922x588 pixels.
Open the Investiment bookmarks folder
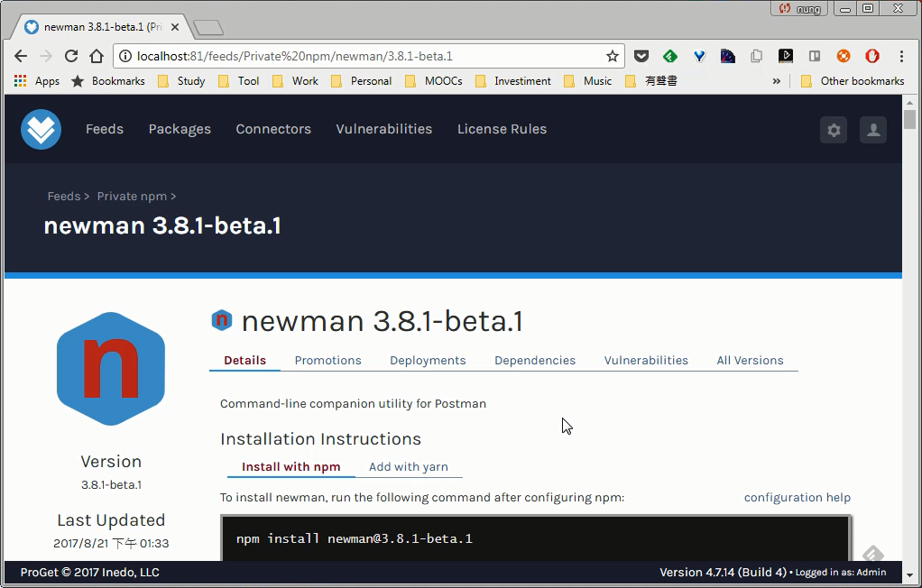[513, 81]
